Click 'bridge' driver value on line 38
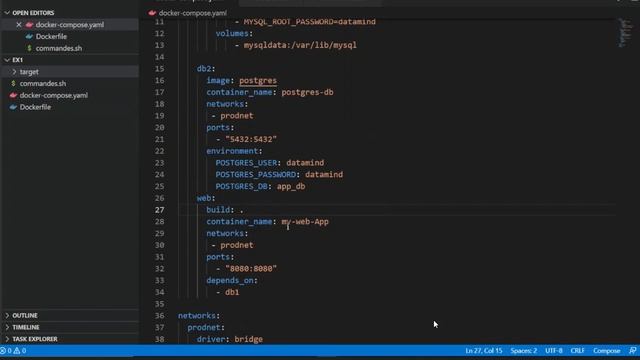Viewport: 640px width, 360px height. point(249,339)
